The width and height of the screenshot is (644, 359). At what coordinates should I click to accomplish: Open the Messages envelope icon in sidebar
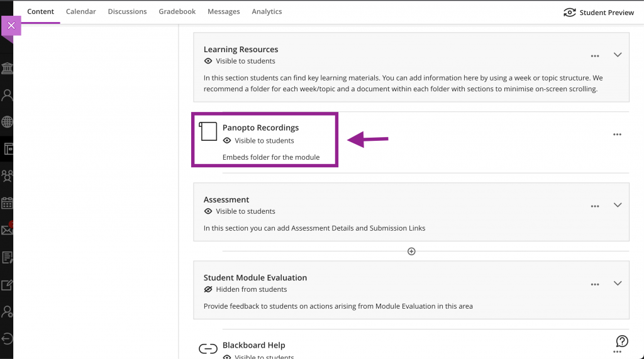(7, 229)
